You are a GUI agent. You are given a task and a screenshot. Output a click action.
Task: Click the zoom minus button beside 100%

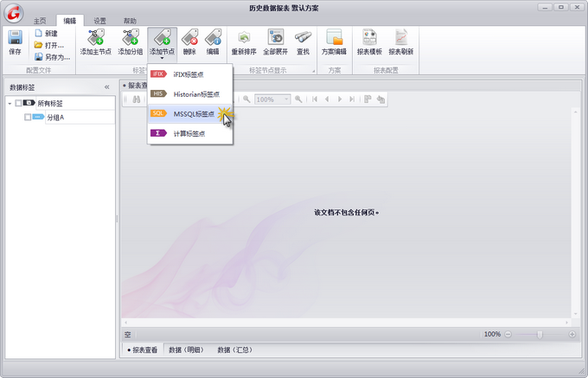(508, 334)
